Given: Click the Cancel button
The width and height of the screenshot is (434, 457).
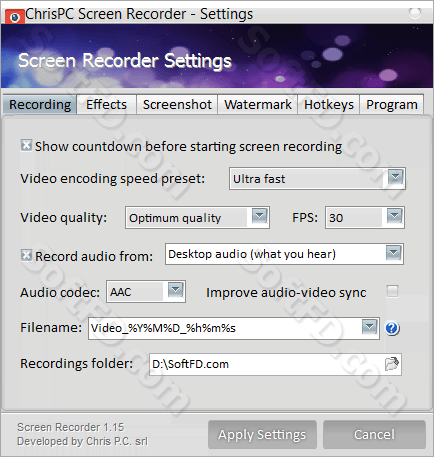Looking at the screenshot, I should tap(374, 435).
